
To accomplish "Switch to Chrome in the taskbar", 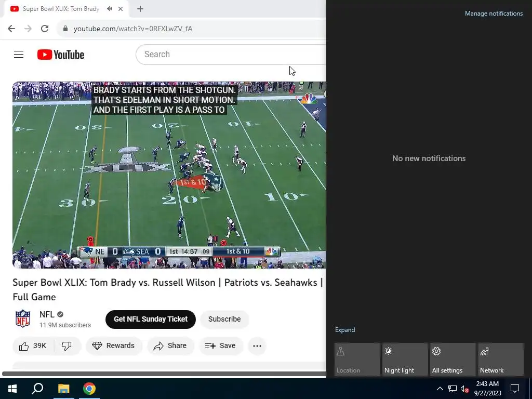I will pos(89,389).
